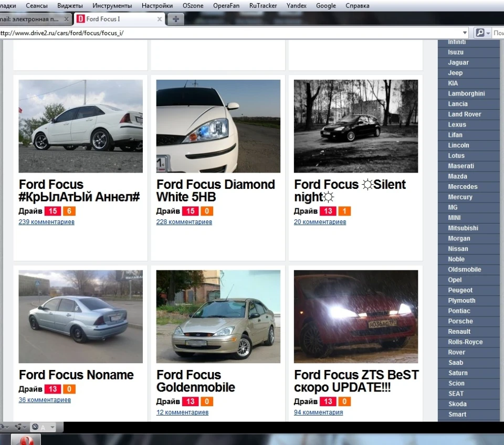Select Rolls-Royce in the brand list

point(469,342)
